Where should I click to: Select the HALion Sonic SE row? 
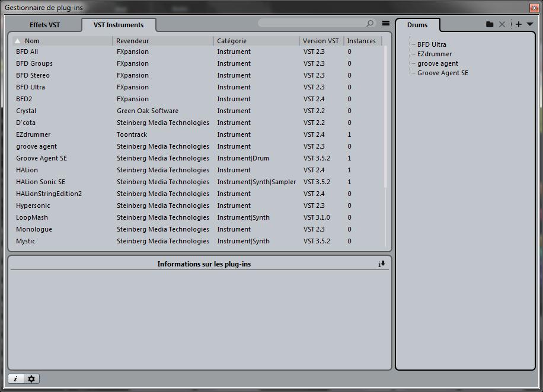click(198, 182)
